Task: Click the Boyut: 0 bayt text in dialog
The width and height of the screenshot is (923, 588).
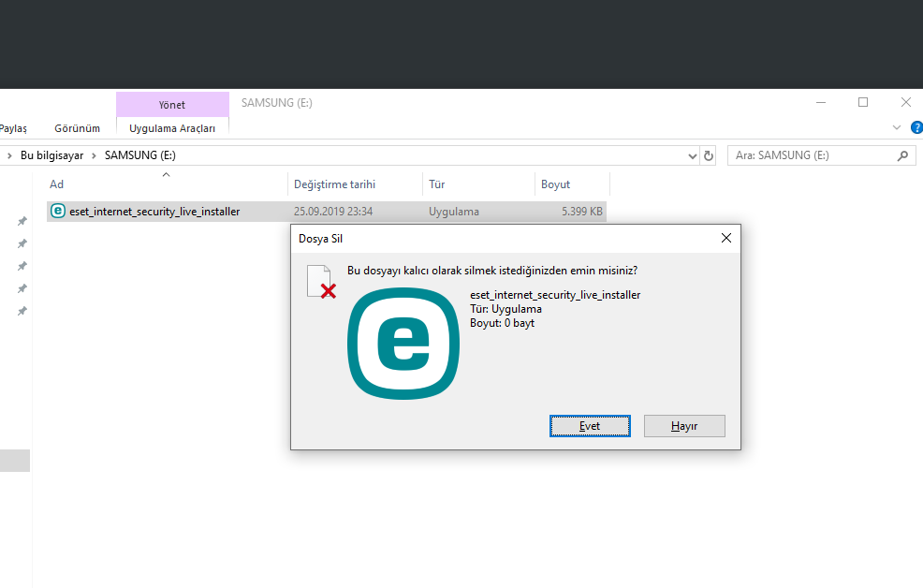Action: click(502, 323)
